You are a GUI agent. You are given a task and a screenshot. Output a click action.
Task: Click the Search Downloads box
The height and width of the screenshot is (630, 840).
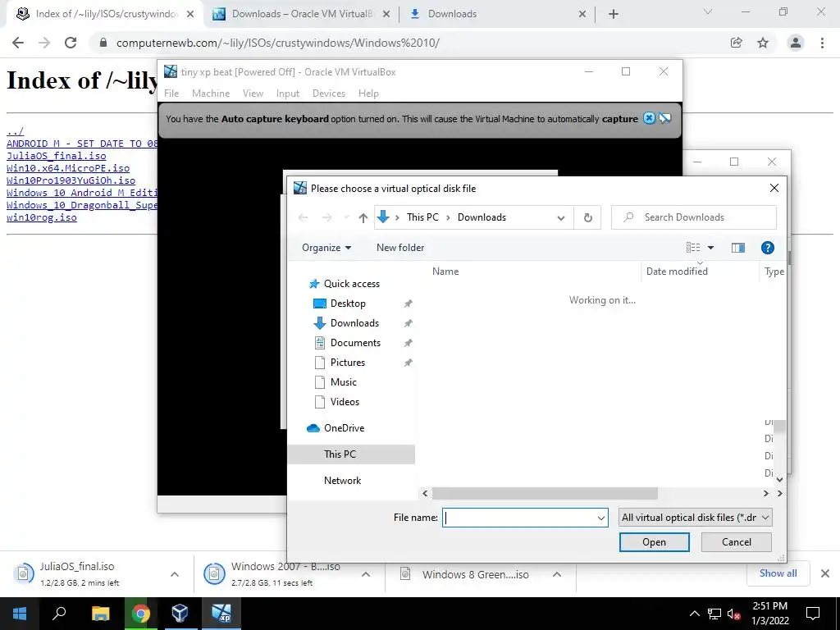[x=694, y=217]
